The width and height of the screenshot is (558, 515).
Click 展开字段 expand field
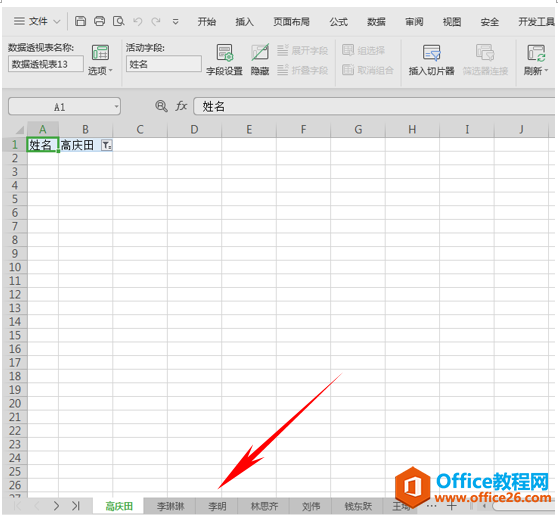pyautogui.click(x=302, y=50)
